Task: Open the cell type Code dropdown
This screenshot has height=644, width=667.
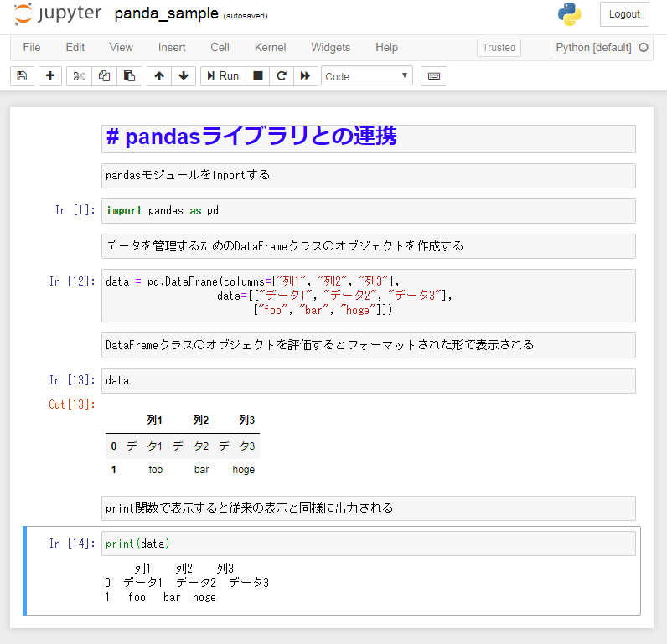Action: click(x=367, y=76)
